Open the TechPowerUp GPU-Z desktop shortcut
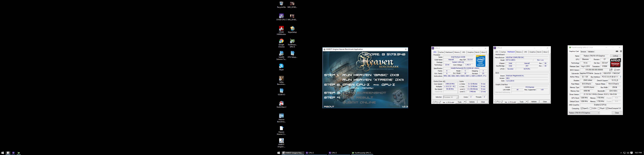The height and width of the screenshot is (155, 644). pyautogui.click(x=292, y=43)
